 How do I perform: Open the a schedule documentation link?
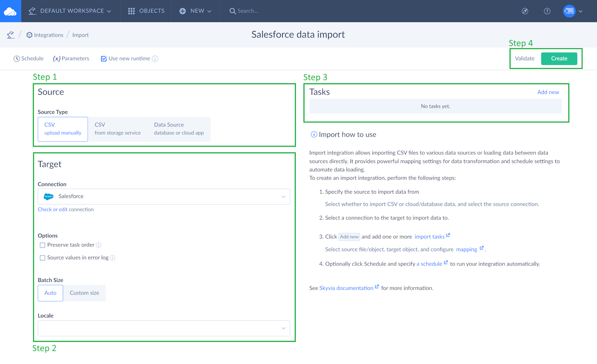[x=432, y=264]
